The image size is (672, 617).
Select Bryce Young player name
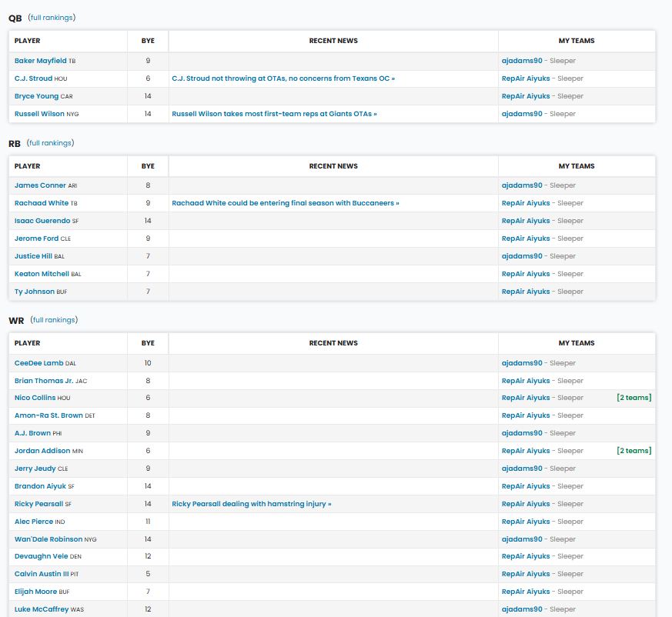[x=36, y=96]
